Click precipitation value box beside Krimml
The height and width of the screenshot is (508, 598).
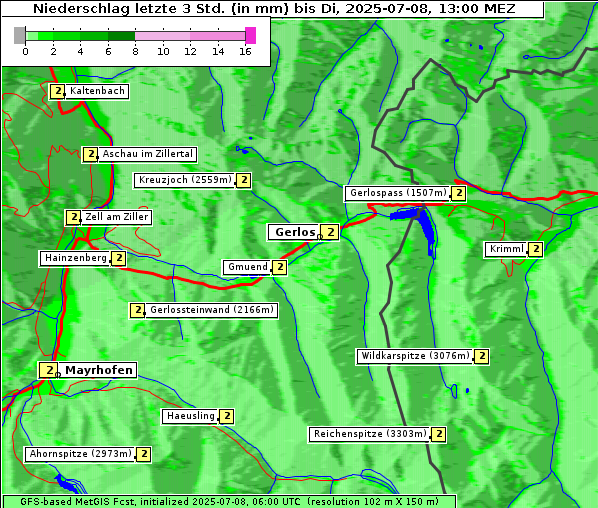pos(535,249)
